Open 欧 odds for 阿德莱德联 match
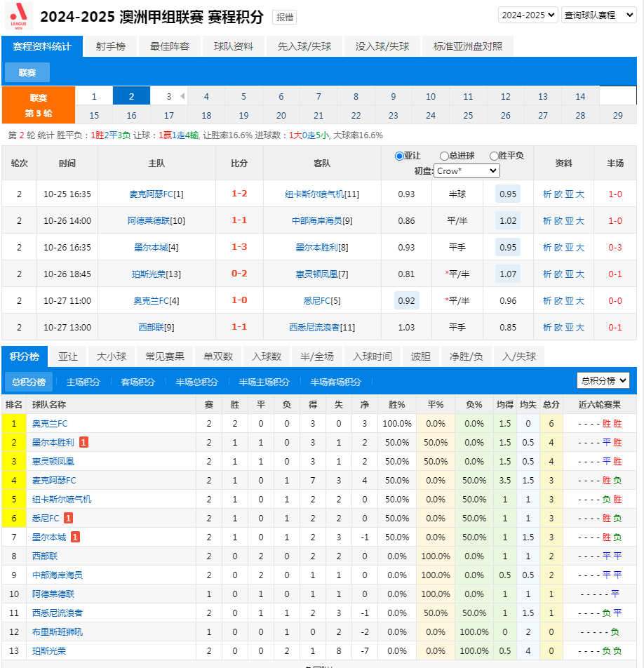The width and height of the screenshot is (644, 668). [x=558, y=220]
